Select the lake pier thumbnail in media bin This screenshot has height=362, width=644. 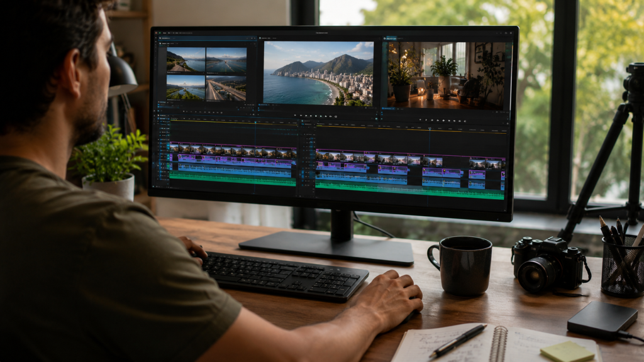pos(226,60)
